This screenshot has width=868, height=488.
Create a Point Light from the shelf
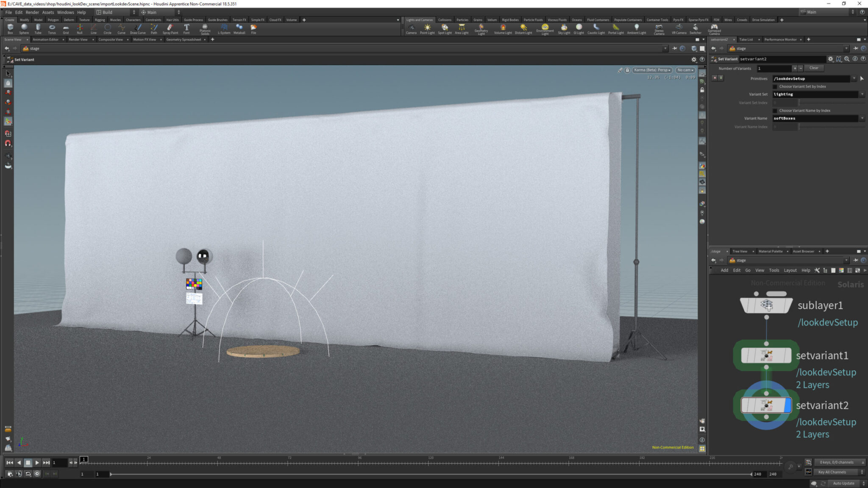click(428, 29)
